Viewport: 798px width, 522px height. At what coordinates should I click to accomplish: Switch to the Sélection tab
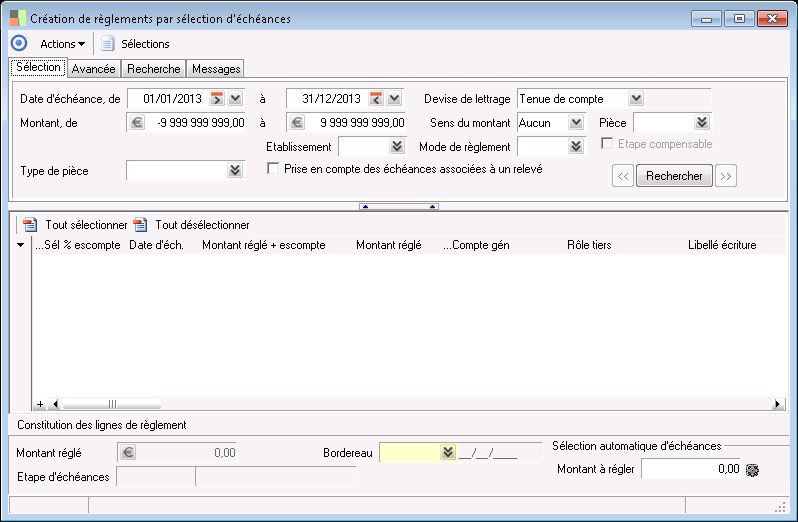(38, 67)
